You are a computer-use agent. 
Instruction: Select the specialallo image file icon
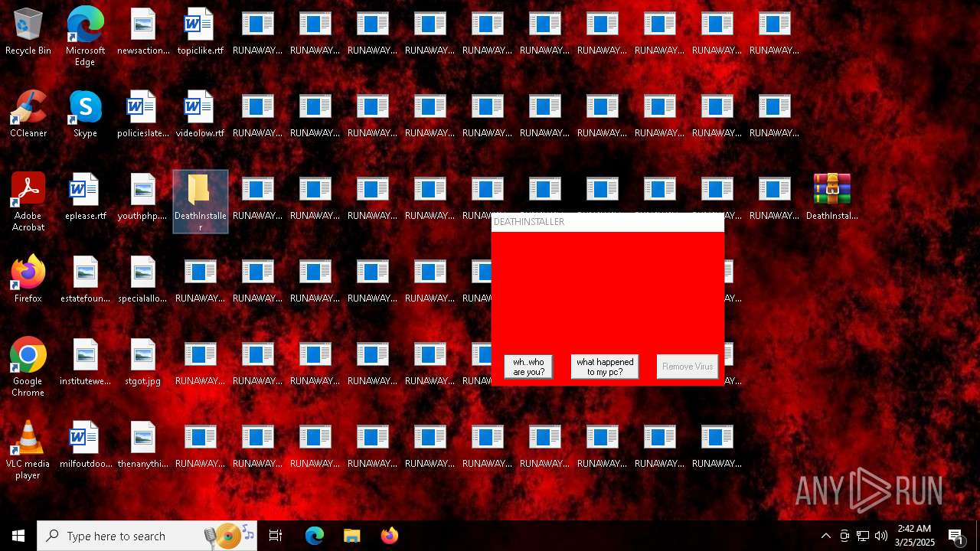click(143, 280)
